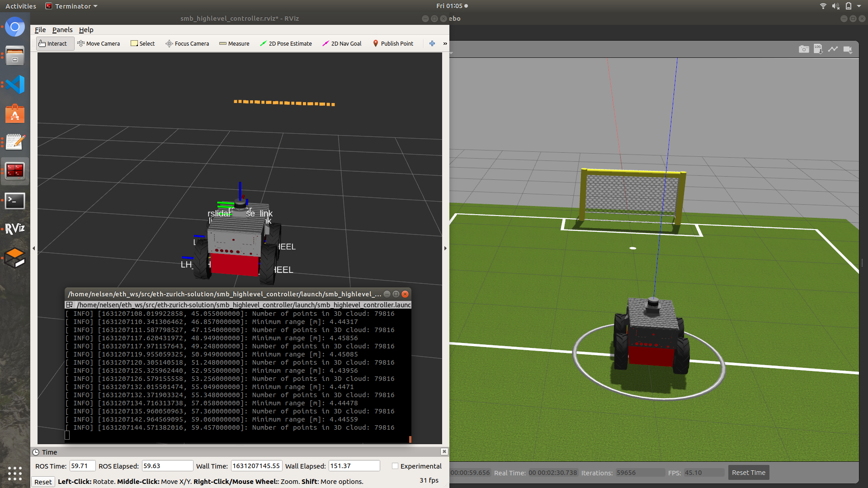Open the File menu
This screenshot has width=868, height=488.
(40, 30)
